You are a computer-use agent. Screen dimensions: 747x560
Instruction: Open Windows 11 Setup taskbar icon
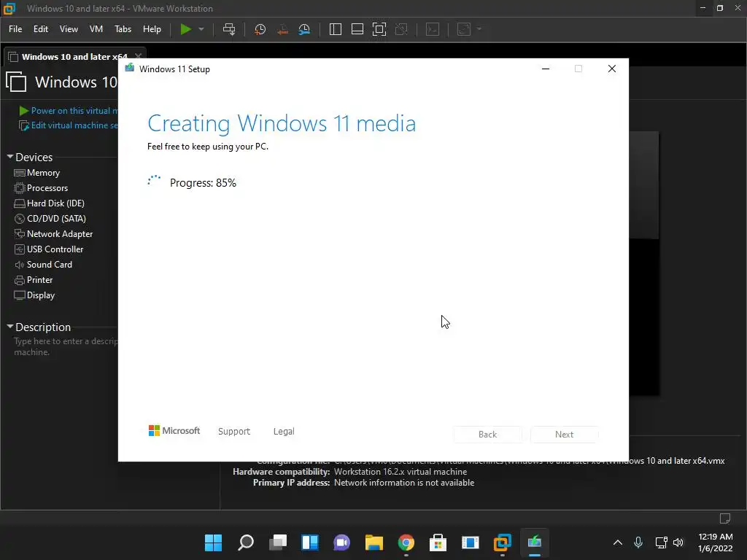(x=535, y=542)
